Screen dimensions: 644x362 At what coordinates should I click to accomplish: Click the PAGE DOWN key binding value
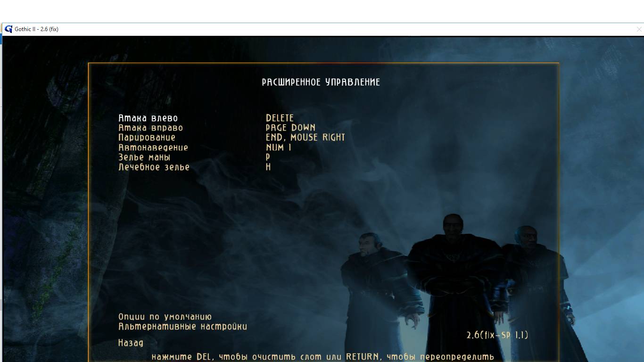click(x=290, y=128)
